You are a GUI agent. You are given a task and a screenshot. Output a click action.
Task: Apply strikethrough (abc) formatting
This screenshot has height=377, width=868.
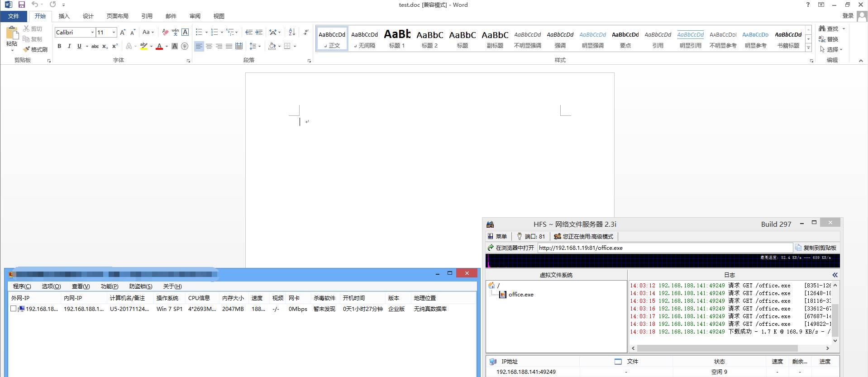point(95,46)
